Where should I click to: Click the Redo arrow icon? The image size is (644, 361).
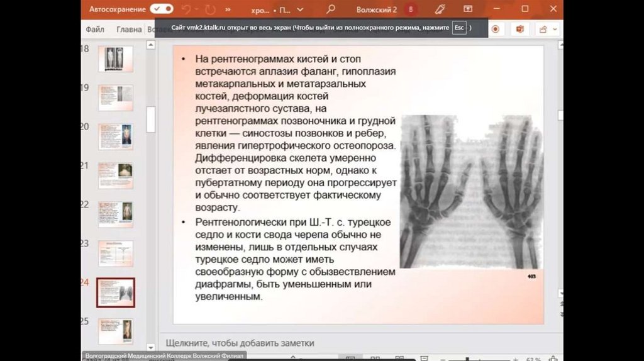(x=209, y=9)
